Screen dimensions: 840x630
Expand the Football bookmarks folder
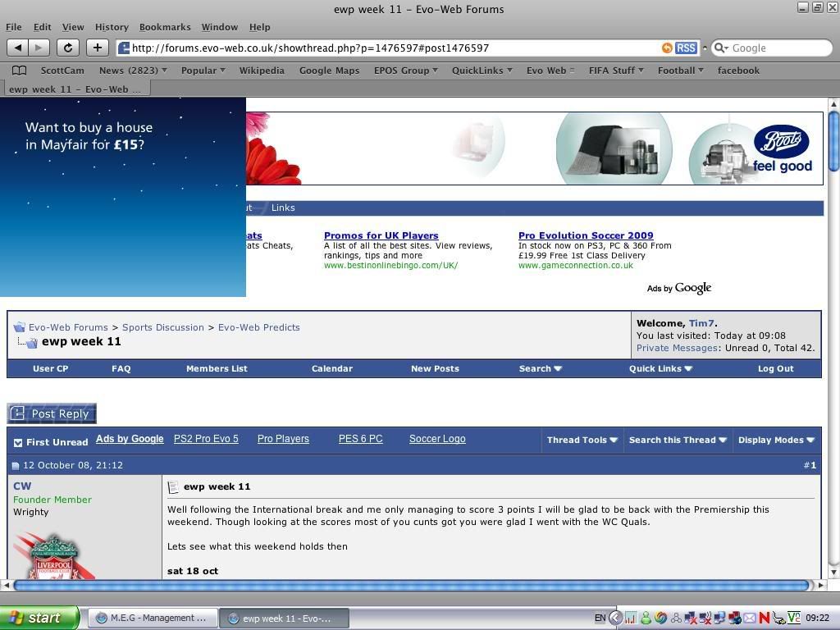tap(680, 71)
